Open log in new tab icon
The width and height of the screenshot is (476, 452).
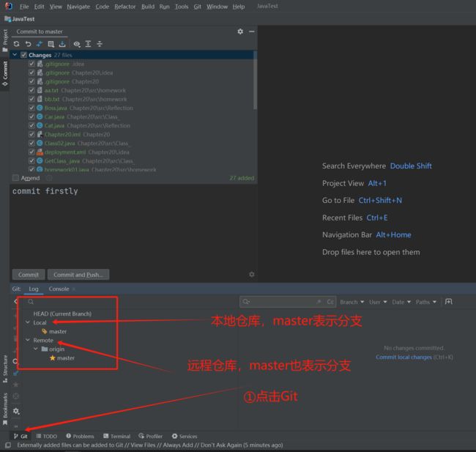pyautogui.click(x=448, y=302)
